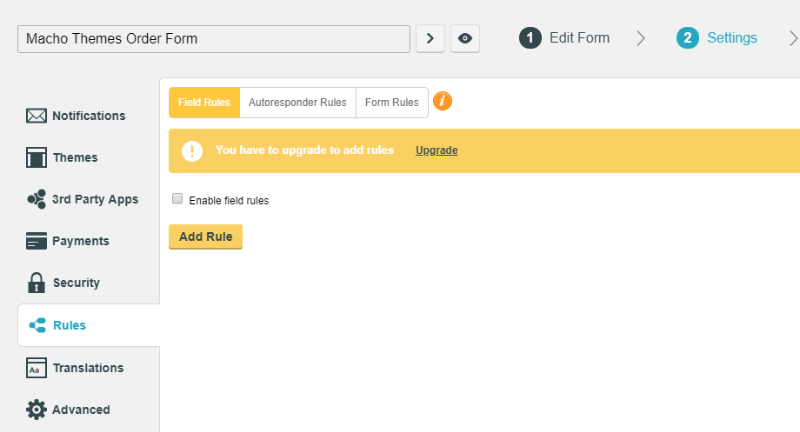Preview form with the eye button
The height and width of the screenshot is (432, 800).
(465, 38)
